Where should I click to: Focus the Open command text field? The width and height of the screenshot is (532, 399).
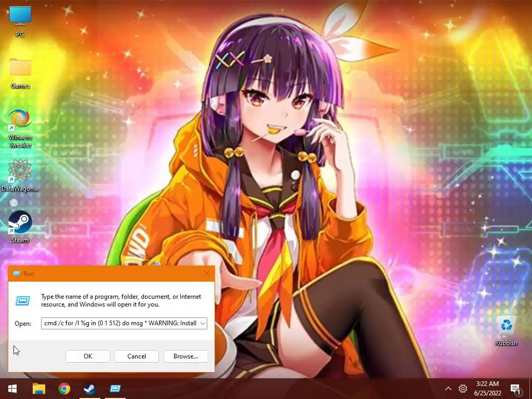click(x=120, y=323)
